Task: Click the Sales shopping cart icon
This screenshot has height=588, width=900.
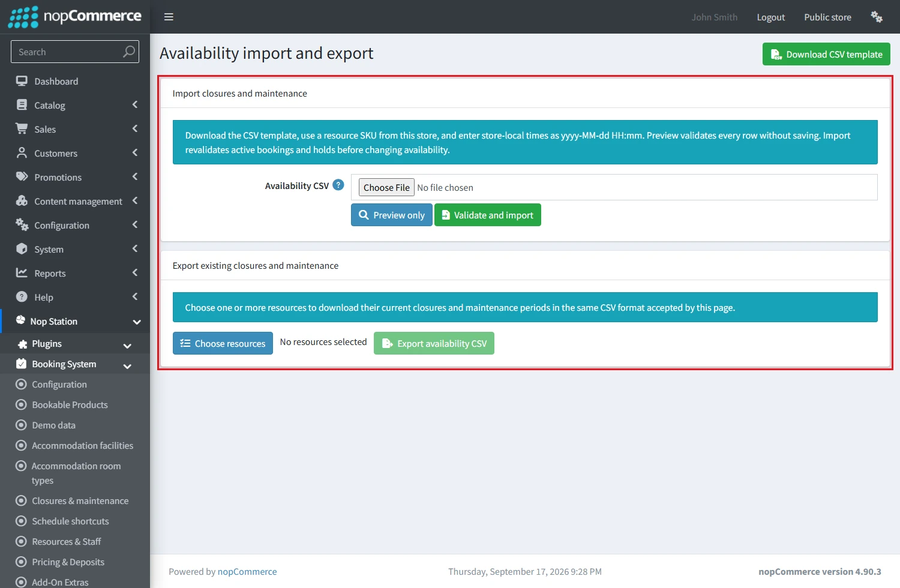Action: 22,128
